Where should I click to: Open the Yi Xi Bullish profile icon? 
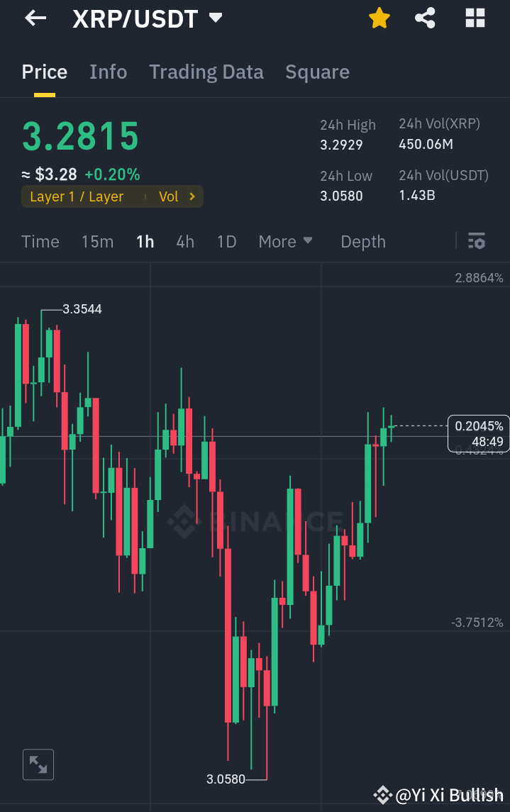click(x=382, y=796)
